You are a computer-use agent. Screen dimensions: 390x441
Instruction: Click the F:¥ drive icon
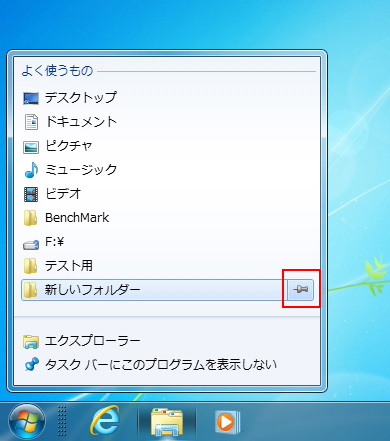(31, 245)
